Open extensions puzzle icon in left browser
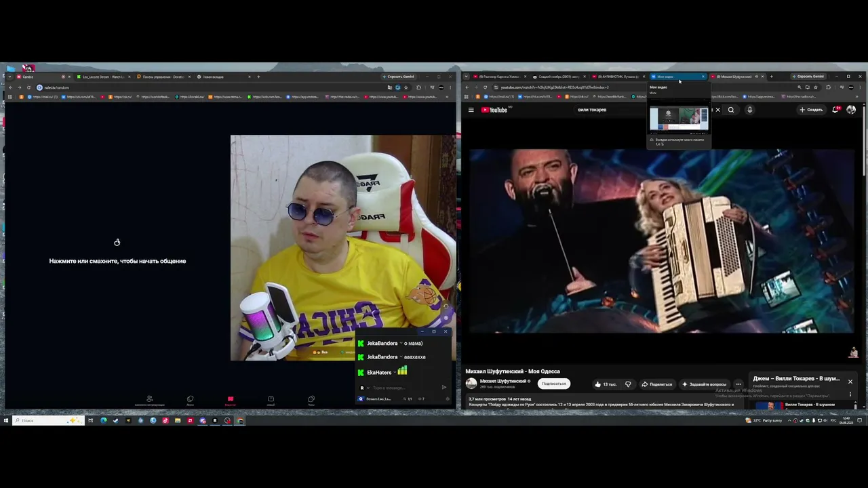868x488 pixels. point(418,87)
